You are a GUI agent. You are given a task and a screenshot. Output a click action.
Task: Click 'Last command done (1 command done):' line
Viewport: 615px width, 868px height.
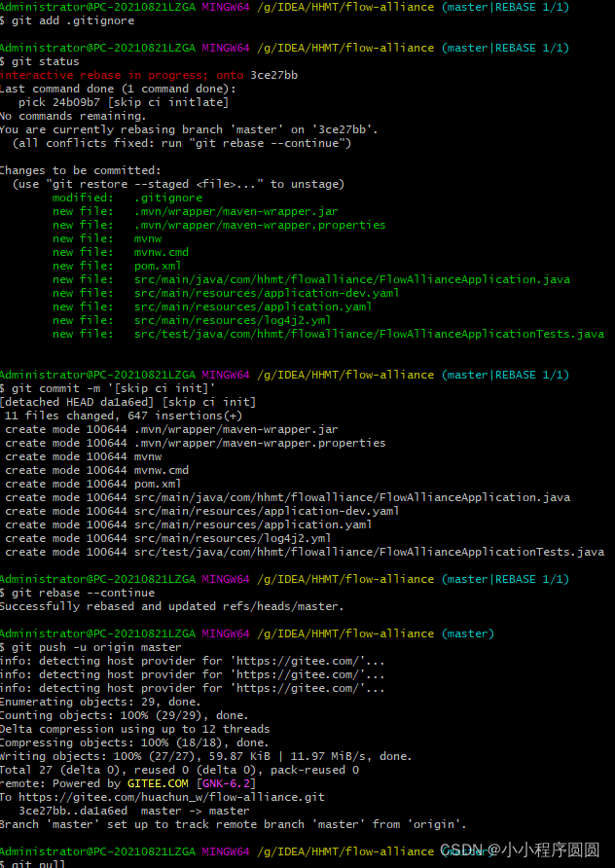pyautogui.click(x=118, y=89)
